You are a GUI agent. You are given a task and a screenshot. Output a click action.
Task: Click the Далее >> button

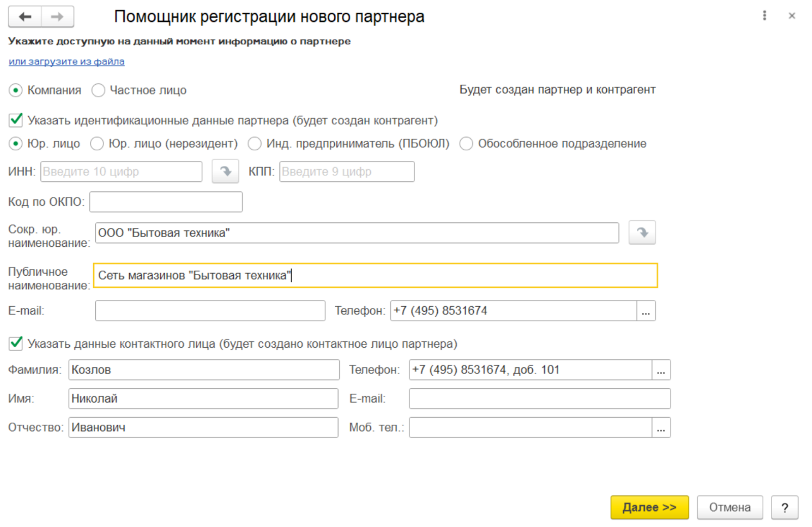tap(649, 507)
